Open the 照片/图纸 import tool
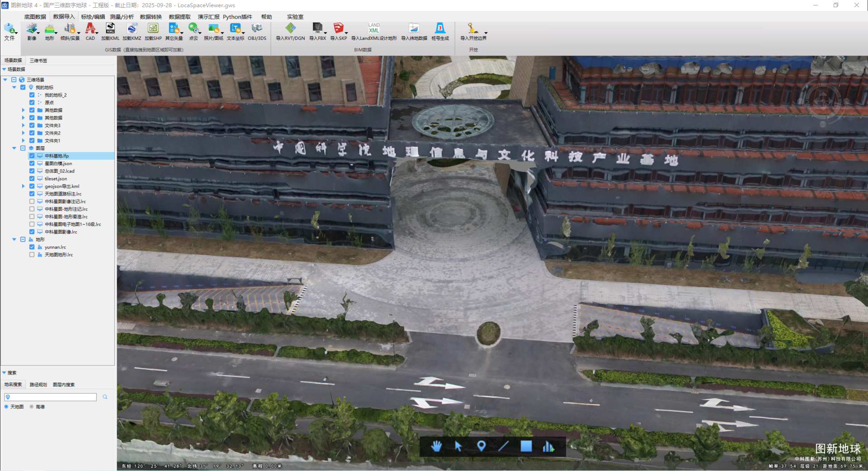This screenshot has width=868, height=471. click(213, 32)
